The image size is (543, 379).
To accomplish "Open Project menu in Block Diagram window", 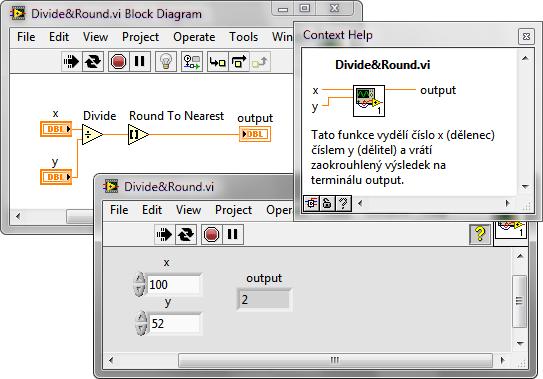I will [x=140, y=37].
